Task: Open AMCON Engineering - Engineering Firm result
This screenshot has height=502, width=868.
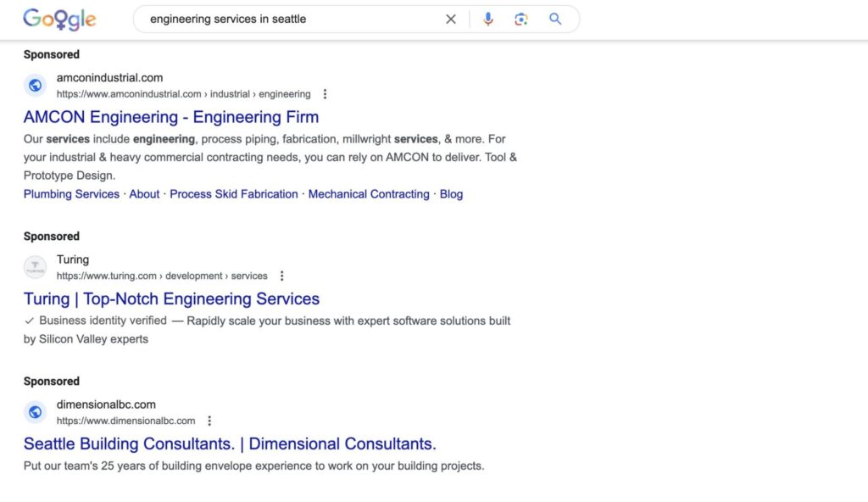Action: coord(171,117)
